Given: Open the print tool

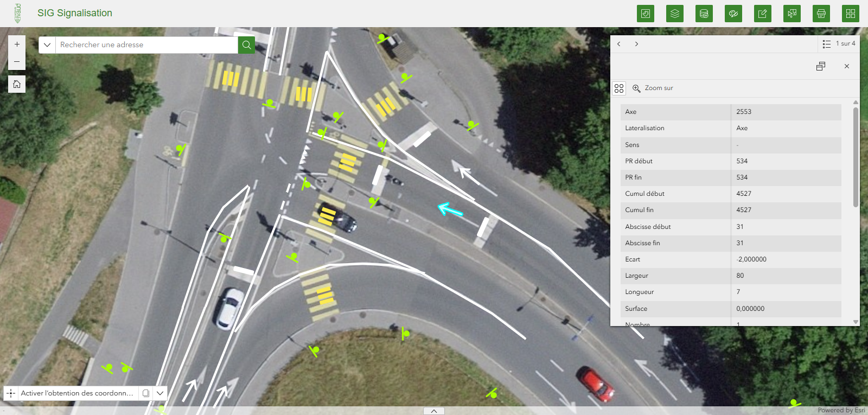Looking at the screenshot, I should [821, 14].
